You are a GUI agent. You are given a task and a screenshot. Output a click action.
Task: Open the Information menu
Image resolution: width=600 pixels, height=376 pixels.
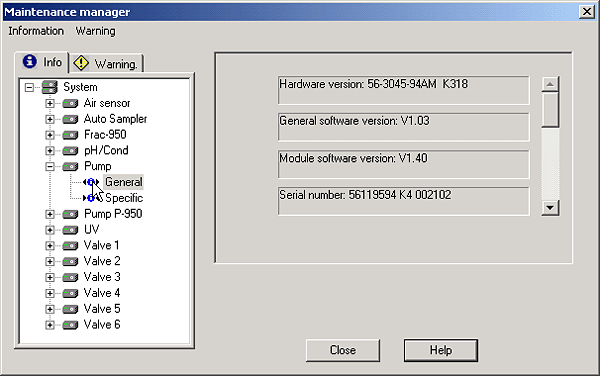[x=36, y=31]
